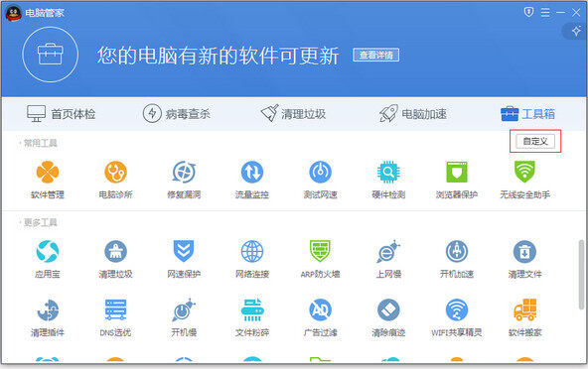The height and width of the screenshot is (369, 588).
Task: Open 清除痕迹 eraser tool
Action: click(388, 317)
